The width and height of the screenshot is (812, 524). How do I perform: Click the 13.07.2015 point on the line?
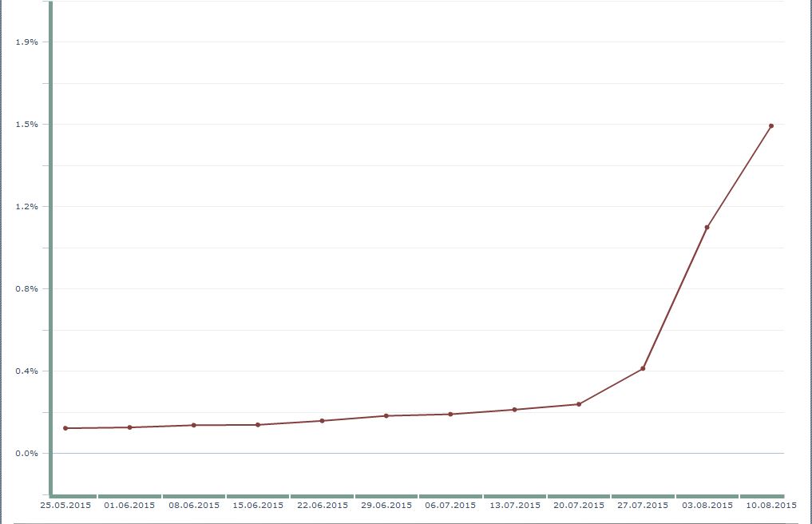tap(514, 410)
